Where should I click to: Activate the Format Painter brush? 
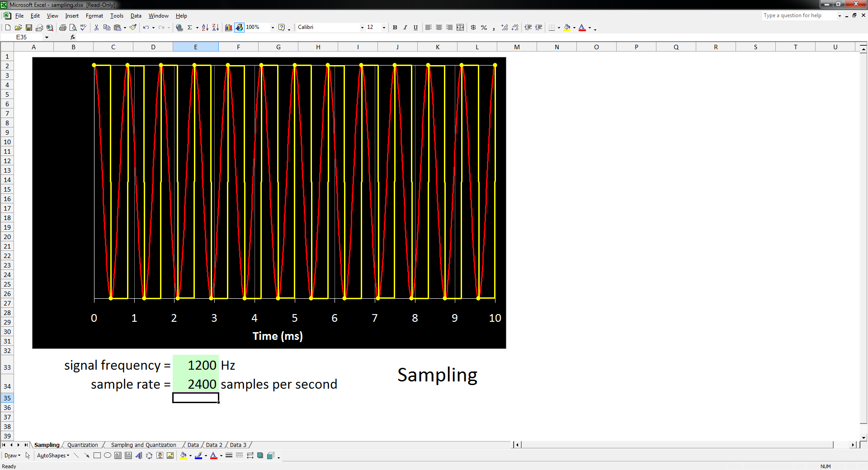click(x=133, y=28)
